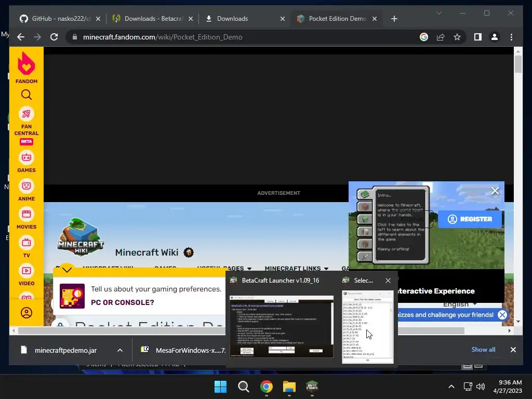Click volume speaker icon in tray
The height and width of the screenshot is (399, 532).
coord(481,387)
